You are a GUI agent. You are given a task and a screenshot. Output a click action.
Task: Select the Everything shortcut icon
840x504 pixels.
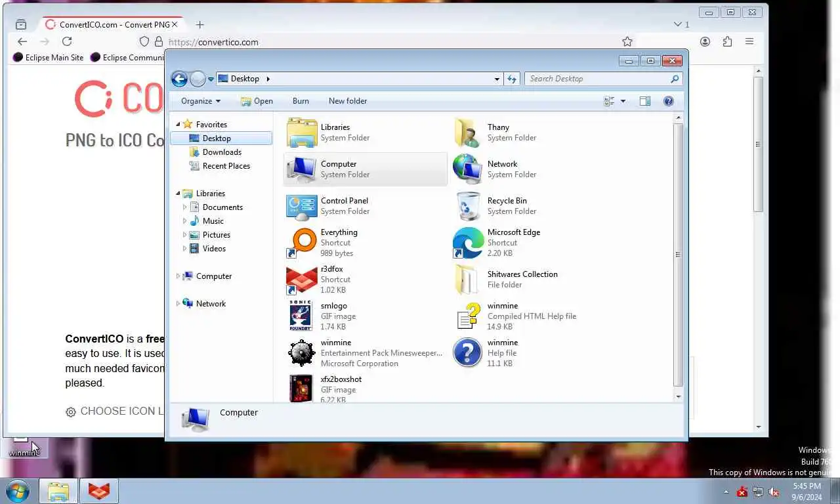[x=302, y=243]
